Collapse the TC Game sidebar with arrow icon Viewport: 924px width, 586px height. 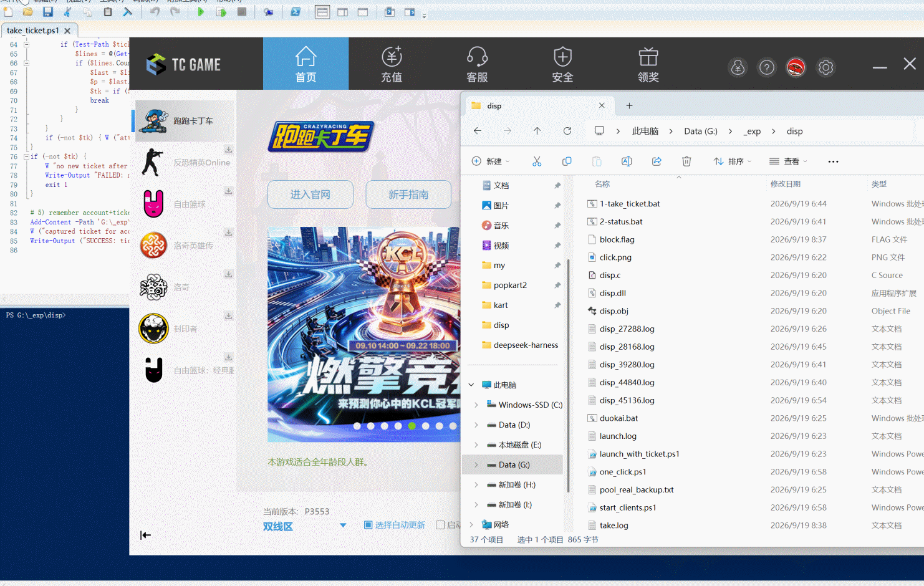[x=145, y=535]
